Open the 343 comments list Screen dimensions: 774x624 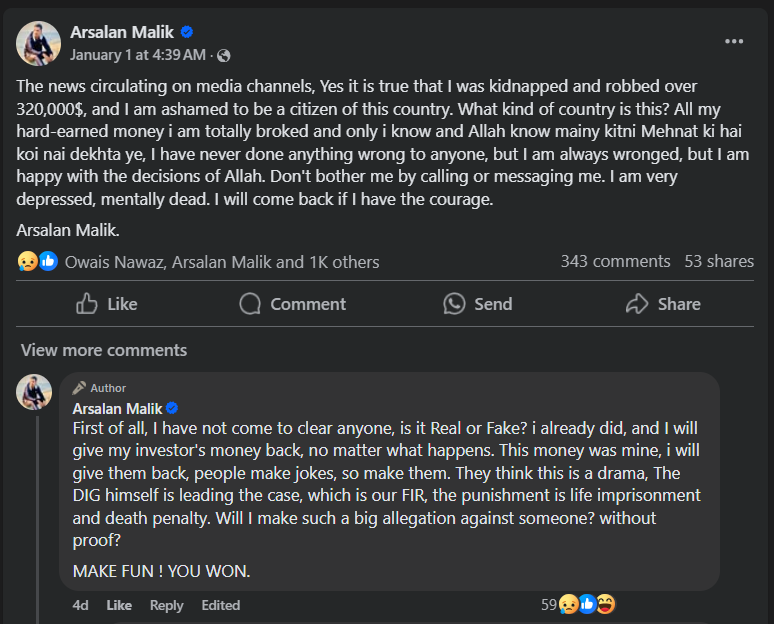(615, 261)
